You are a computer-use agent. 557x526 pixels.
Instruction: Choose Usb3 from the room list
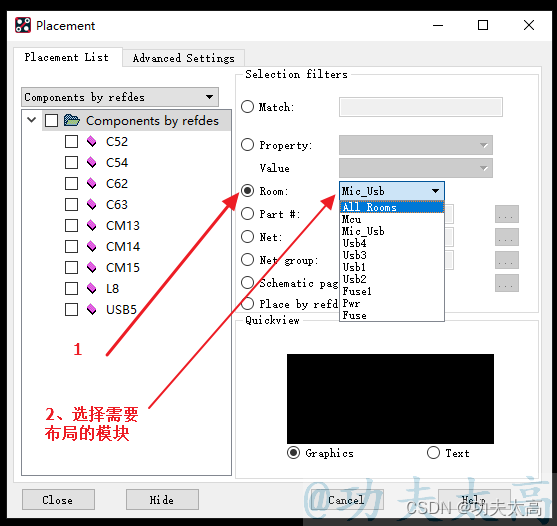point(392,255)
